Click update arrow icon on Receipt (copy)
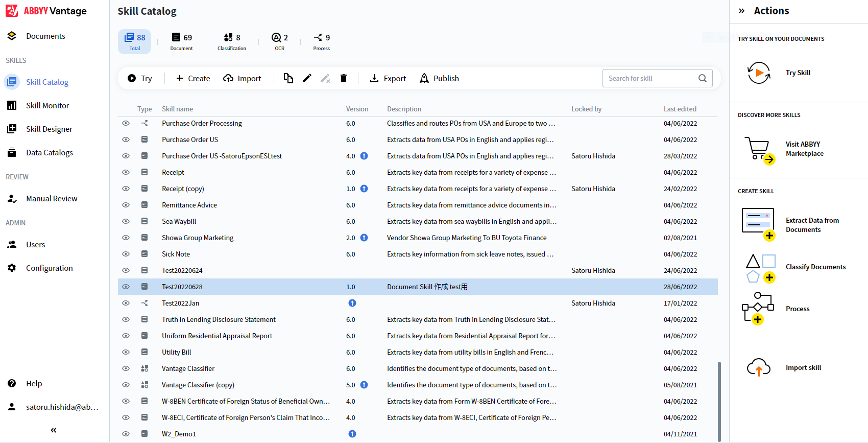The image size is (868, 443). (364, 189)
